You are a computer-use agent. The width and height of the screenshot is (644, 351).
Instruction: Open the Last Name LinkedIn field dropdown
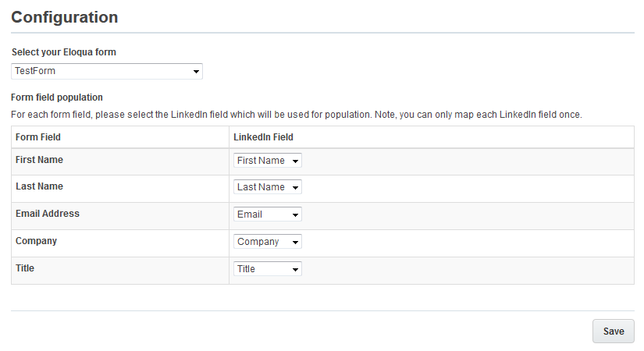point(267,187)
